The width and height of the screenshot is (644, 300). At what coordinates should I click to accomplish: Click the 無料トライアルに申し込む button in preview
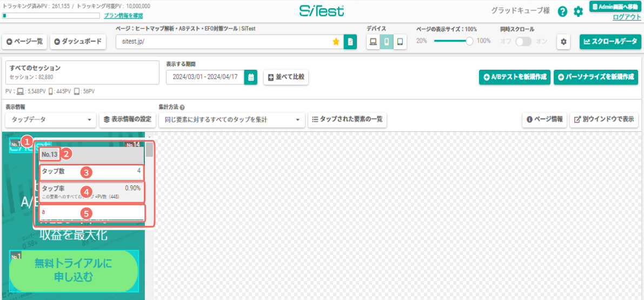[x=74, y=270]
